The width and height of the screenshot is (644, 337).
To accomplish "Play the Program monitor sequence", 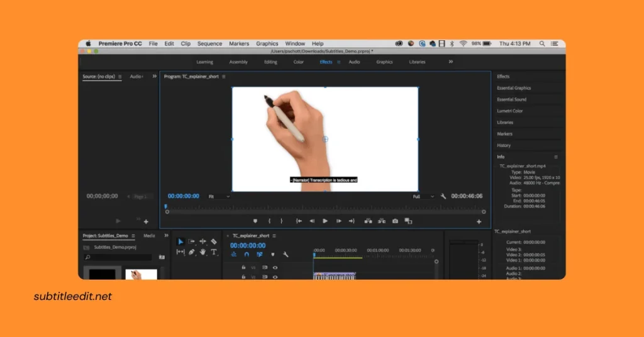I will (325, 221).
